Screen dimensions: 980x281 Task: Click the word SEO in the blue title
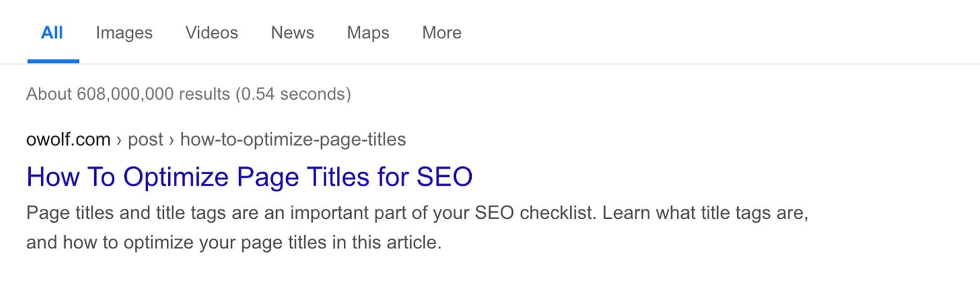(x=444, y=177)
